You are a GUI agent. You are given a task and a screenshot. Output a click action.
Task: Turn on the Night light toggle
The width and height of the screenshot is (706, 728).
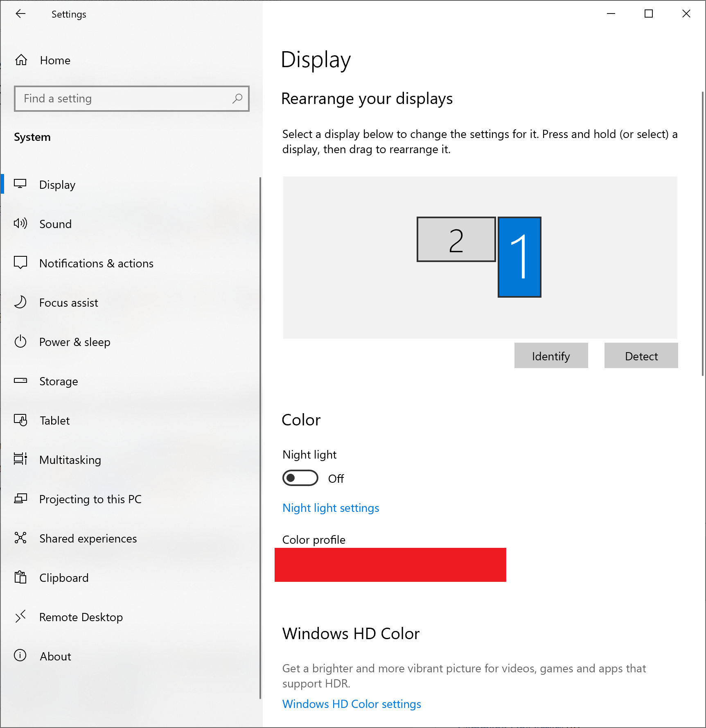(300, 478)
